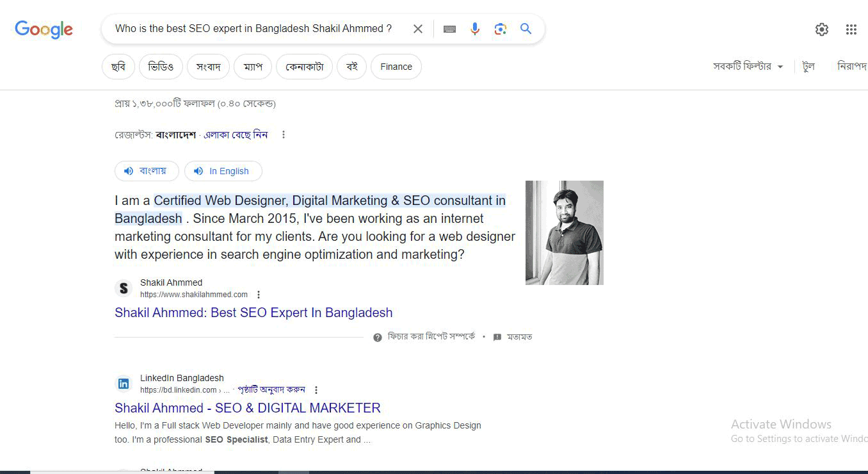Switch to the বই (Books) tab
The height and width of the screenshot is (474, 868).
[x=351, y=67]
